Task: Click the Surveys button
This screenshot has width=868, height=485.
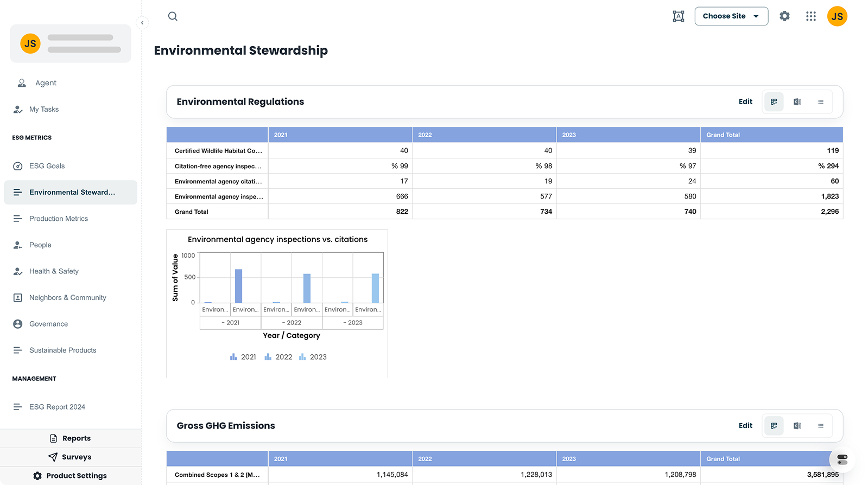Action: [71, 457]
